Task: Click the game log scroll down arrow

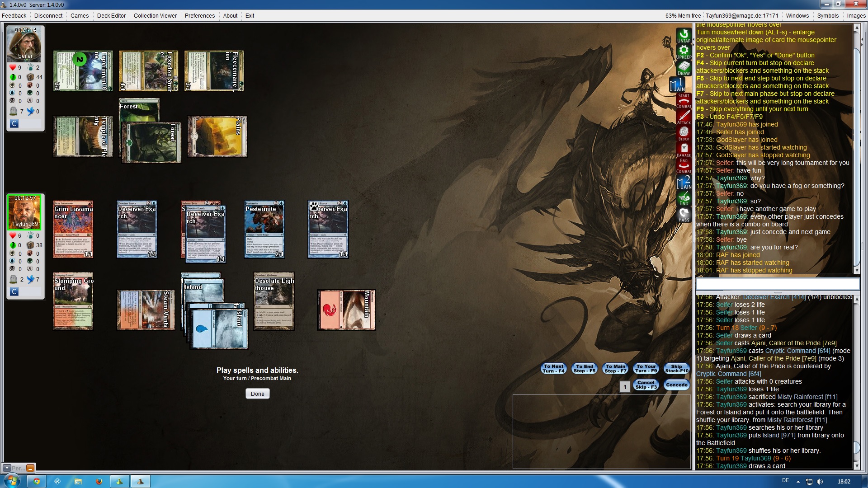Action: [856, 466]
